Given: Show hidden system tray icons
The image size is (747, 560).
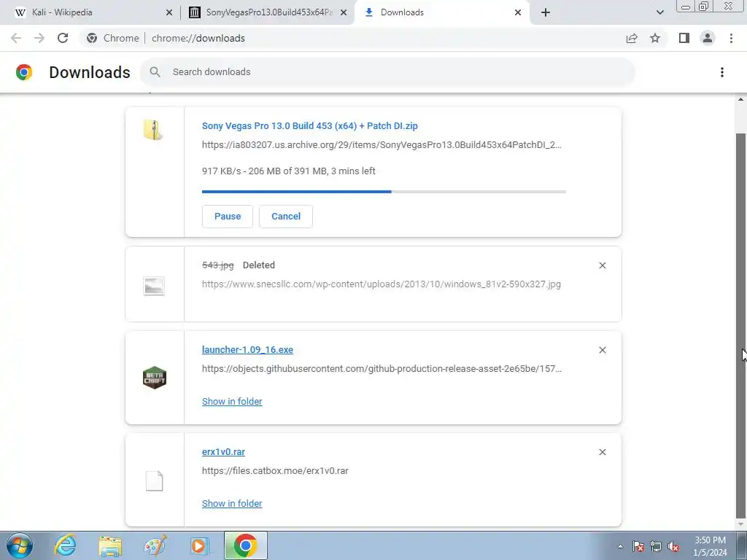Looking at the screenshot, I should (x=620, y=546).
